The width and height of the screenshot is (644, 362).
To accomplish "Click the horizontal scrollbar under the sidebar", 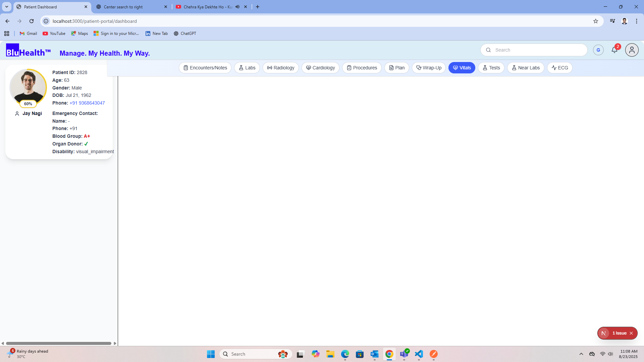I will click(59, 343).
